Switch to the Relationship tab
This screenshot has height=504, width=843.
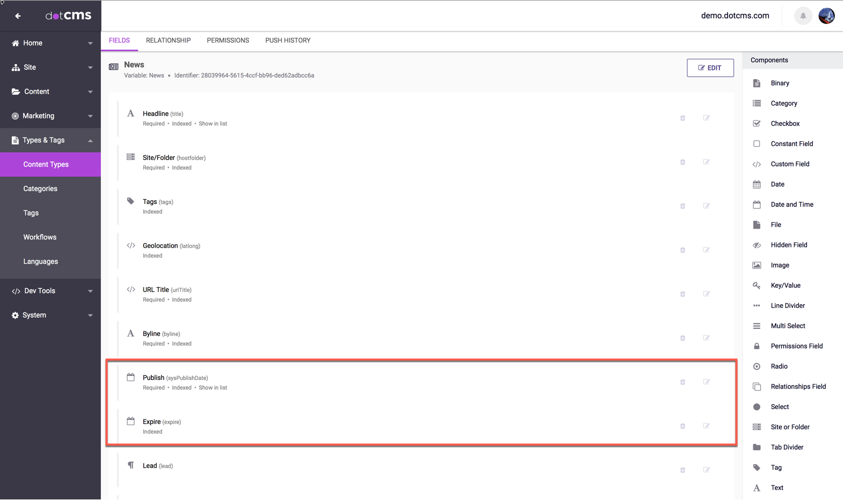(x=168, y=40)
